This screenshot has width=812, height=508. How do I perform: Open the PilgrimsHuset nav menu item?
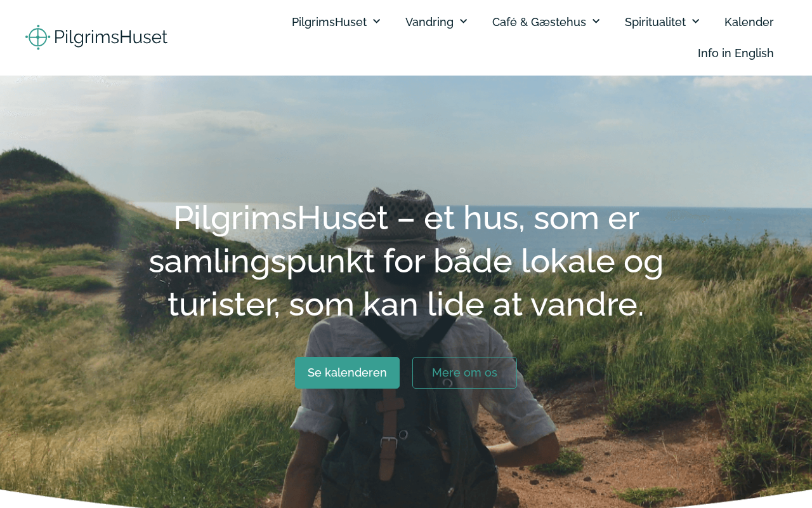(x=329, y=22)
